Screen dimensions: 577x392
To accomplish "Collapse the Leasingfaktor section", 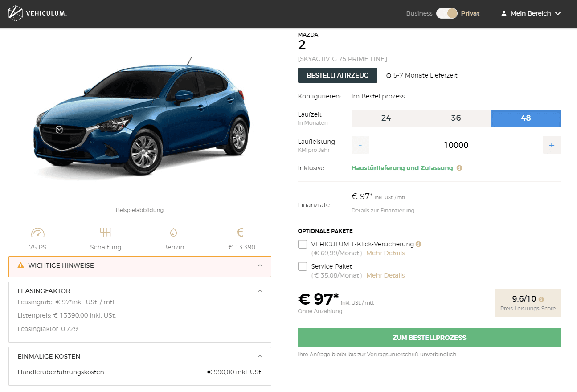I will (260, 291).
